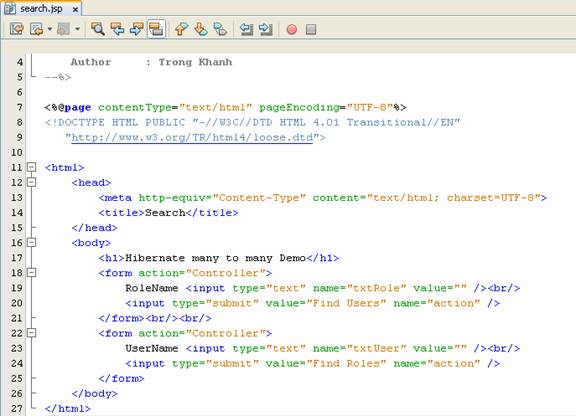Click the Find Selection magnifier icon
Screen dimensions: 576x416
[x=98, y=29]
